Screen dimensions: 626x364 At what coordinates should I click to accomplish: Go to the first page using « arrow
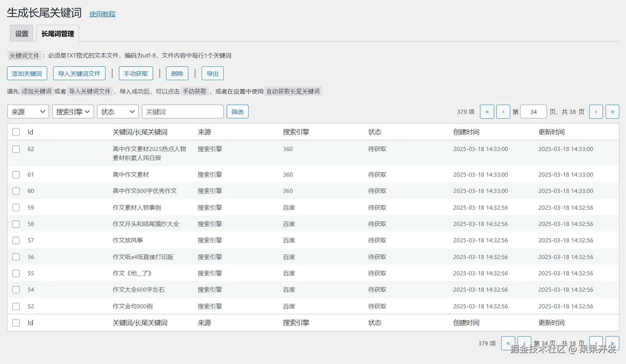pos(487,111)
